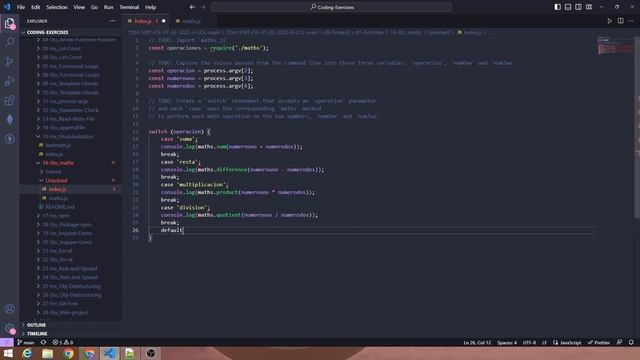Open maths.js in the Unsolved folder
This screenshot has width=640, height=360.
[58, 198]
